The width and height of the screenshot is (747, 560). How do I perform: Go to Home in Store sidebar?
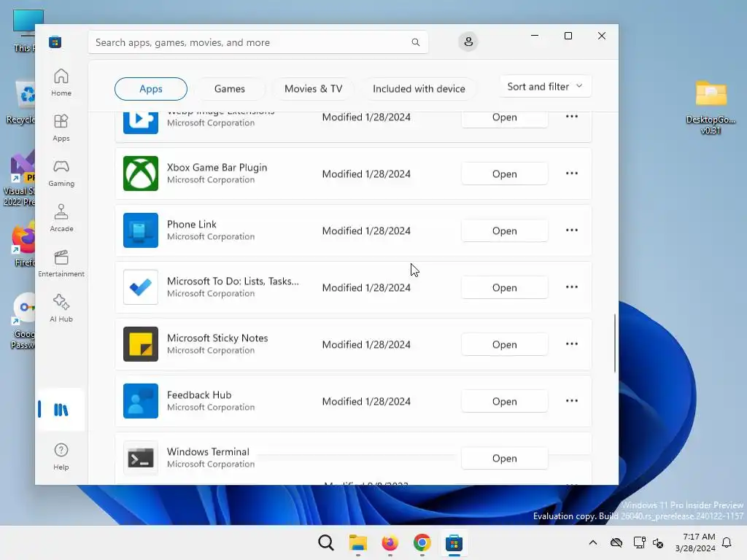tap(61, 82)
